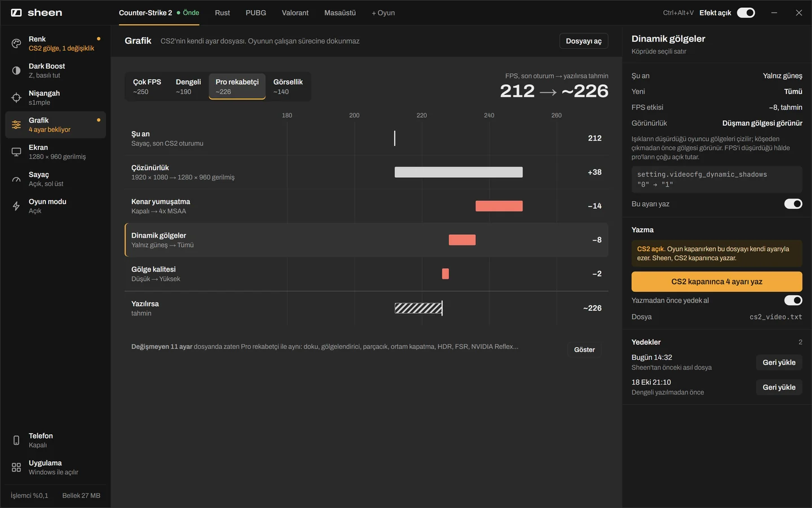Select the Dark Boost half-circle icon

pos(16,71)
